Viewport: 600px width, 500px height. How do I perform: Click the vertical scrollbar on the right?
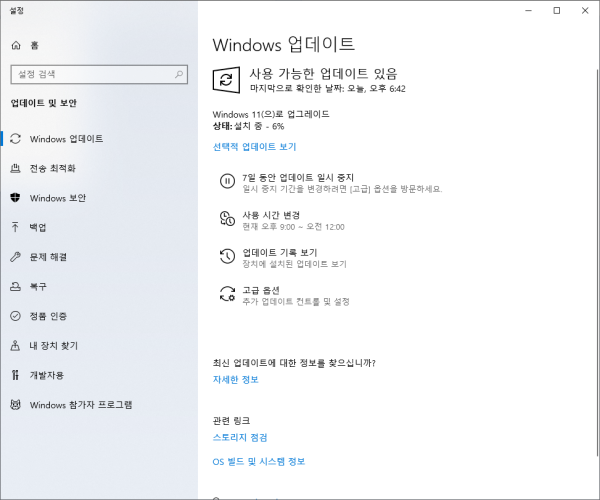(x=597, y=262)
